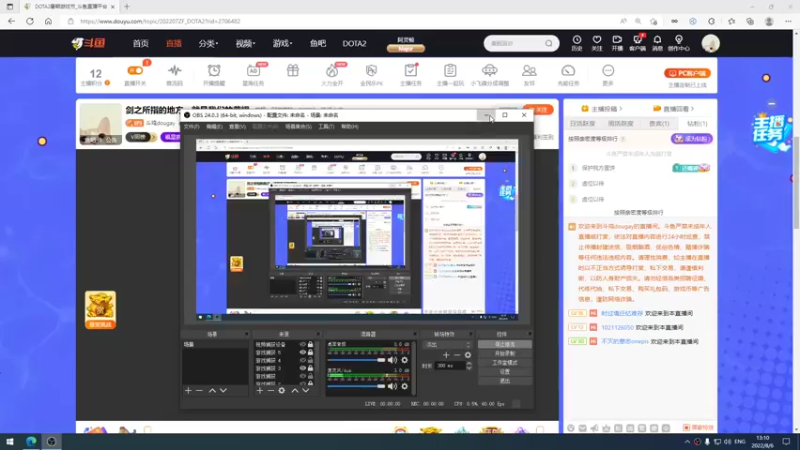The image size is (800, 450).
Task: Click the user avatar in Douyu header
Action: 710,43
